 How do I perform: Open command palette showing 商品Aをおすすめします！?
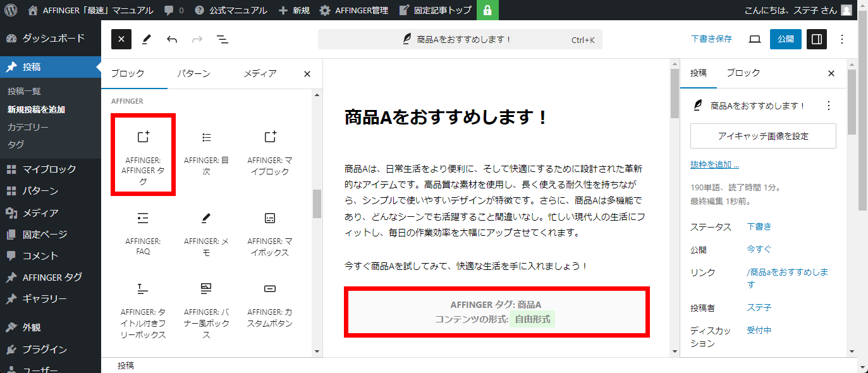[460, 39]
